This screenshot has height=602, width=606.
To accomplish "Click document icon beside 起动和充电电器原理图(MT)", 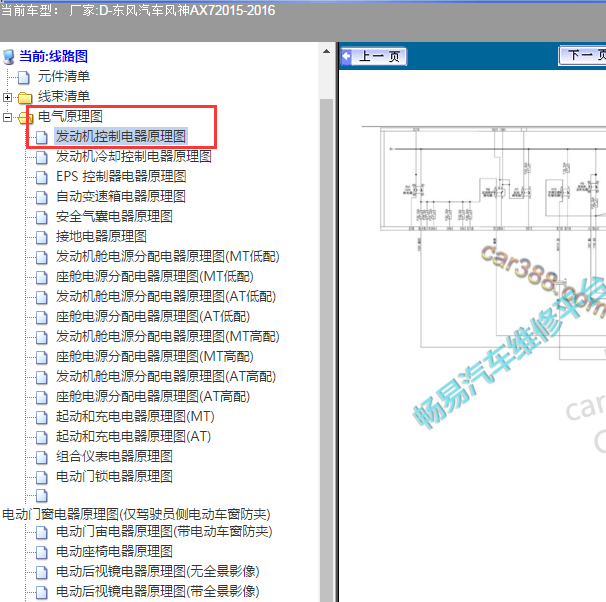I will [x=42, y=417].
